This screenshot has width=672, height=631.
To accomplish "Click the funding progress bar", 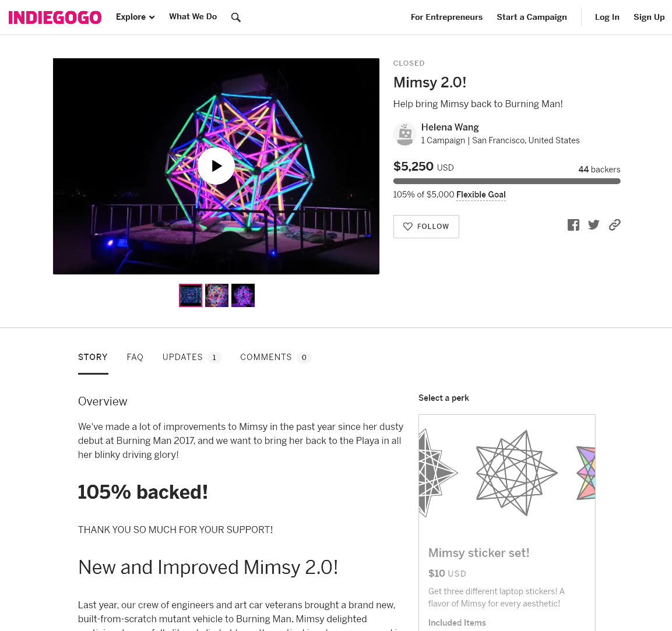I will pos(506,181).
